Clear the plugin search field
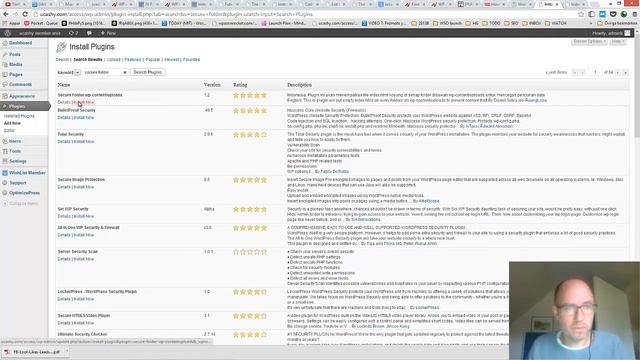 tap(124, 72)
